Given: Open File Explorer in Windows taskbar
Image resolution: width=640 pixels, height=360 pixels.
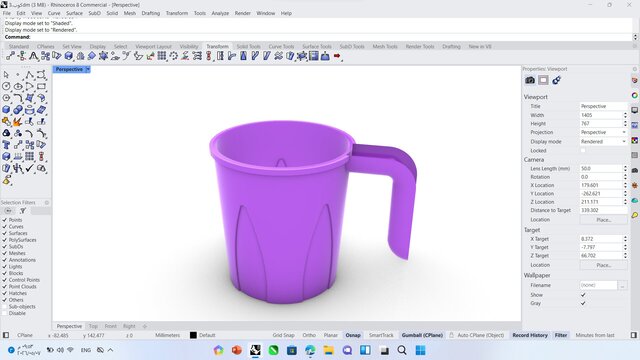Looking at the screenshot, I should 329,350.
